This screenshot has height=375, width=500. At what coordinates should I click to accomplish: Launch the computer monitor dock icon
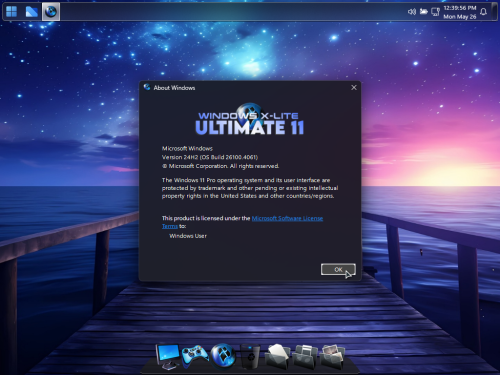(x=168, y=357)
